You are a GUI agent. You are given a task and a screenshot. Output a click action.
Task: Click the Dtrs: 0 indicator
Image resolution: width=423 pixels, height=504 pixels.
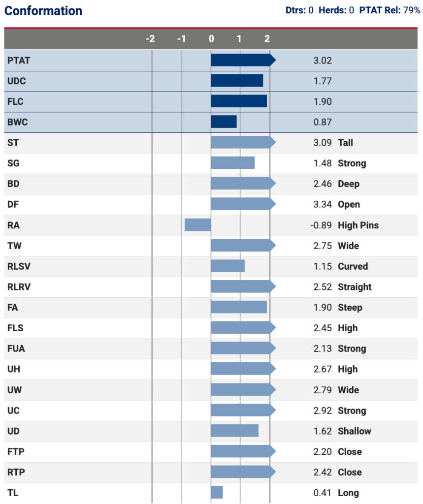pos(299,10)
